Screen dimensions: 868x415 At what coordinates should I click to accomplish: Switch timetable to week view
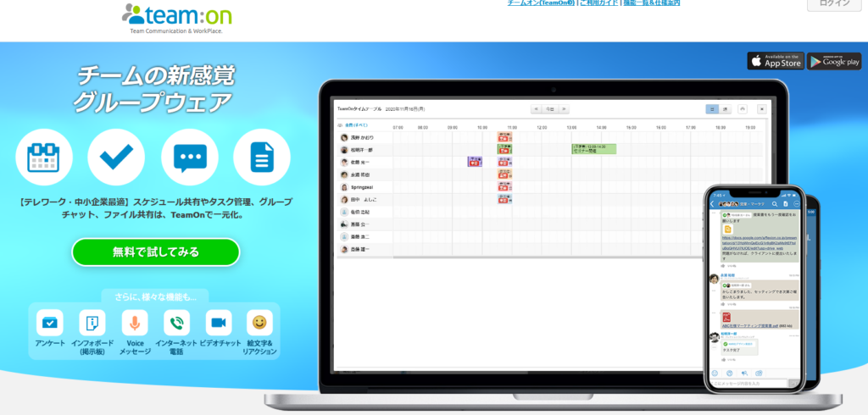click(725, 109)
